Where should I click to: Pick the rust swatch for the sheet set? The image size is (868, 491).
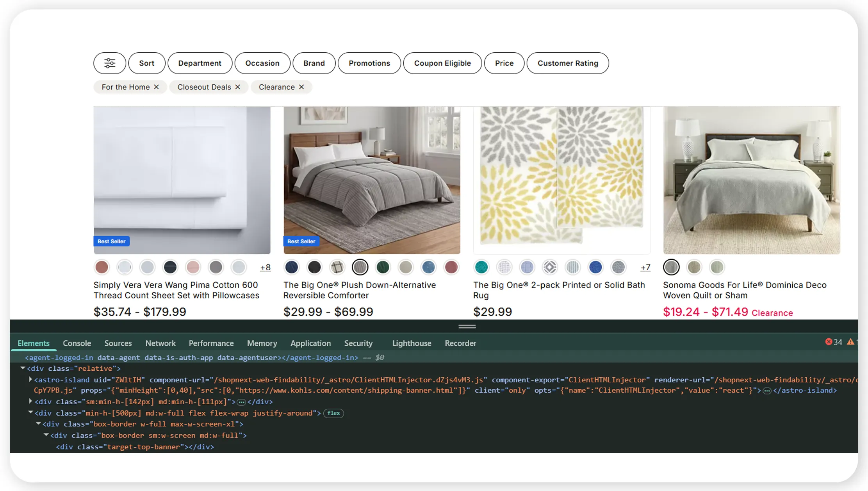coord(102,267)
